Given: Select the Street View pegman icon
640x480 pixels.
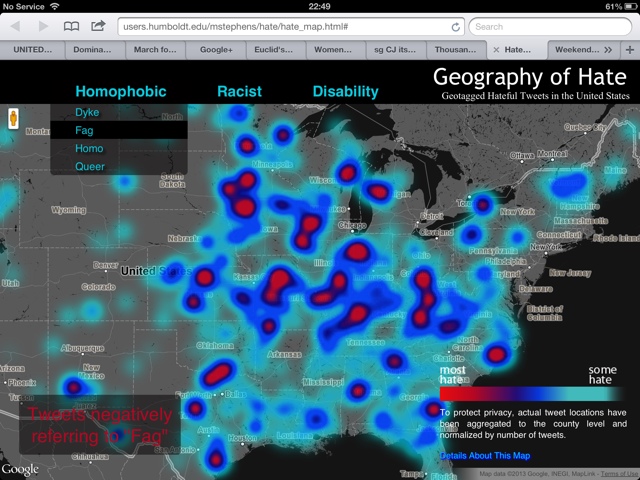Looking at the screenshot, I should pyautogui.click(x=13, y=119).
